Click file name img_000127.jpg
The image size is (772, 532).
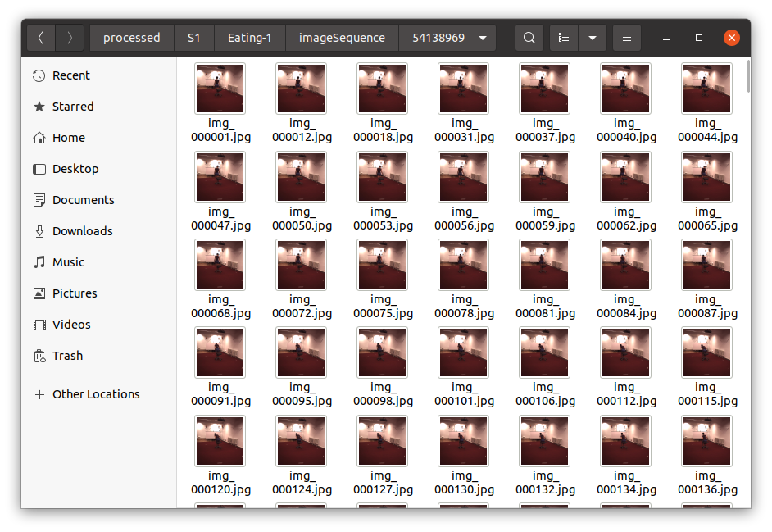(x=383, y=482)
